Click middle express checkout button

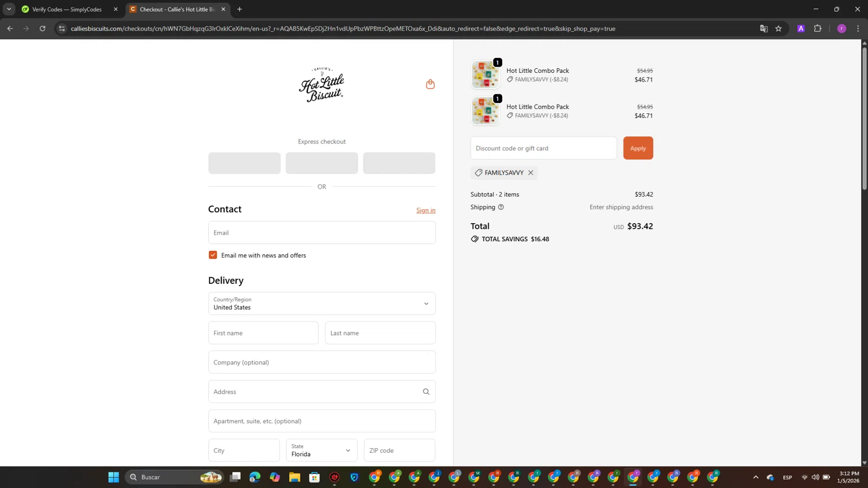tap(322, 163)
